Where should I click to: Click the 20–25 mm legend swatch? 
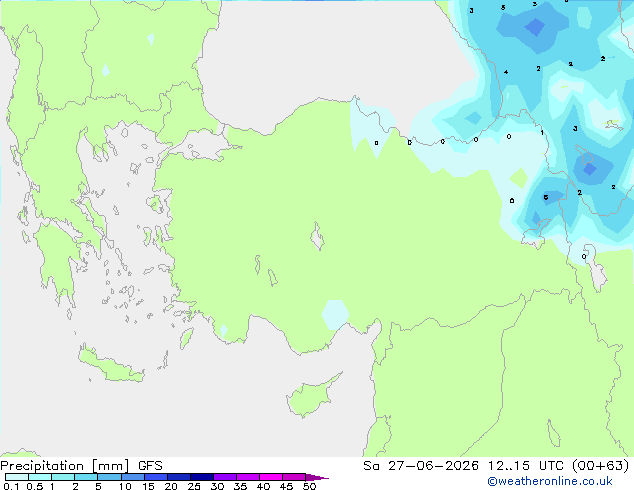[x=179, y=477]
